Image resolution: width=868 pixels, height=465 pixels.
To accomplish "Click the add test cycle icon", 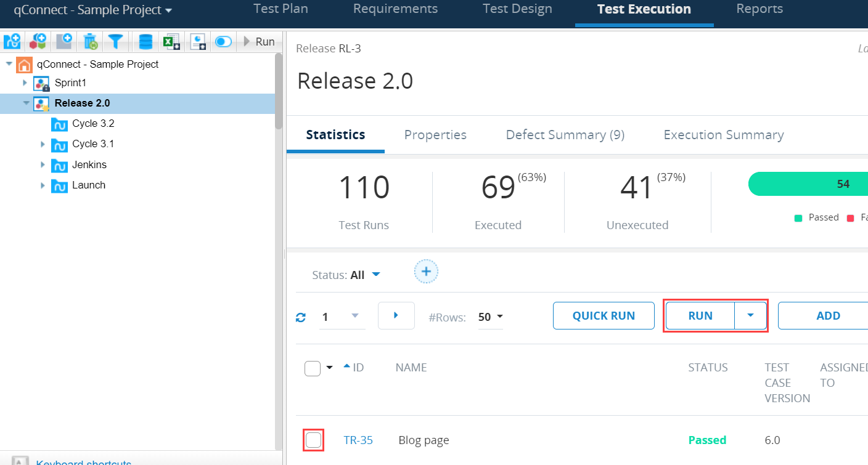I will coord(12,41).
